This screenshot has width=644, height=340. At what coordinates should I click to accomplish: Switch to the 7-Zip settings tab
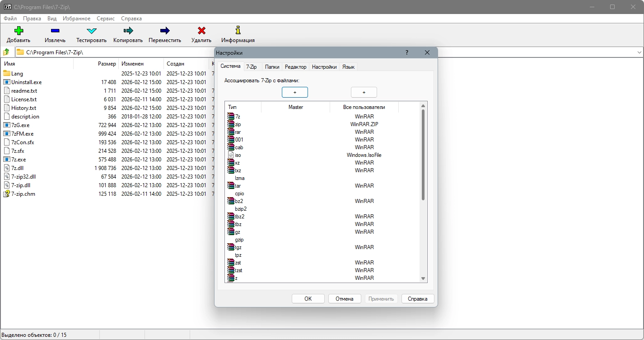(x=251, y=67)
